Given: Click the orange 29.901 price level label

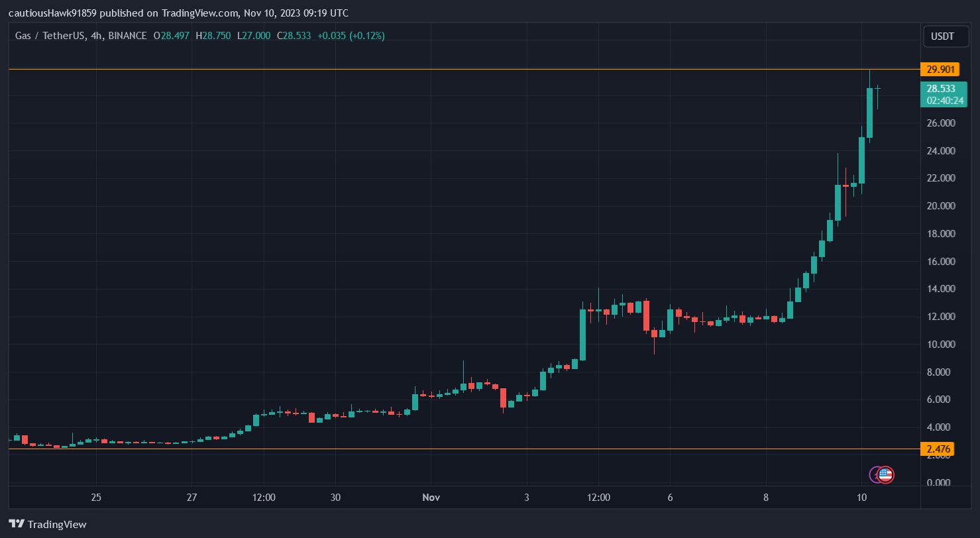Looking at the screenshot, I should pyautogui.click(x=940, y=69).
